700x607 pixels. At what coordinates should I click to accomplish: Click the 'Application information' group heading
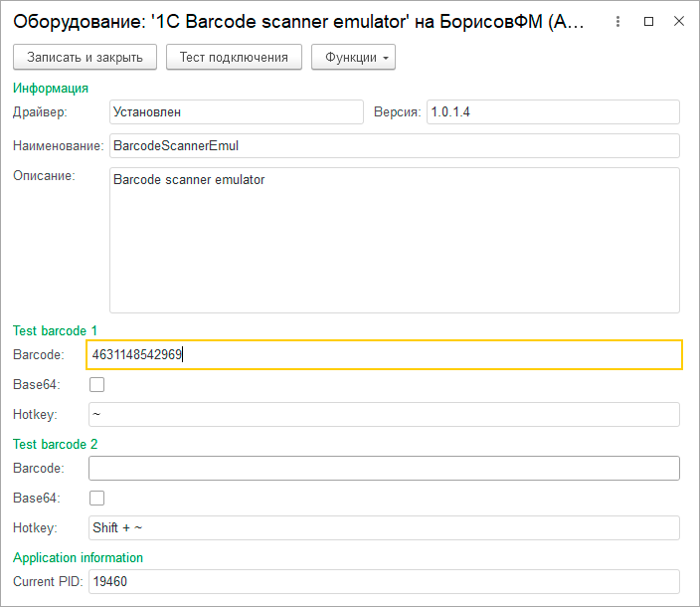pyautogui.click(x=78, y=557)
